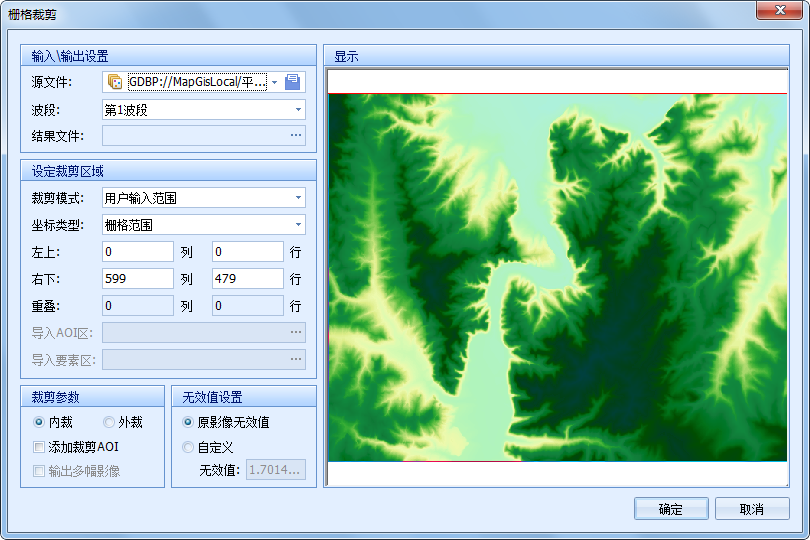
Task: Open the clipping mode (裁剪模式) dropdown
Action: coord(298,198)
